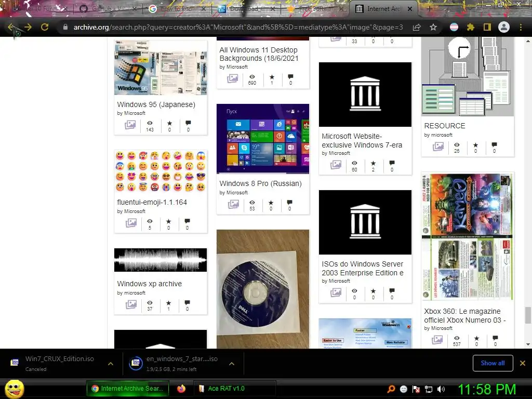Viewport: 532px width, 399px height.
Task: Switch to the Free Software tab
Action: coord(315,9)
